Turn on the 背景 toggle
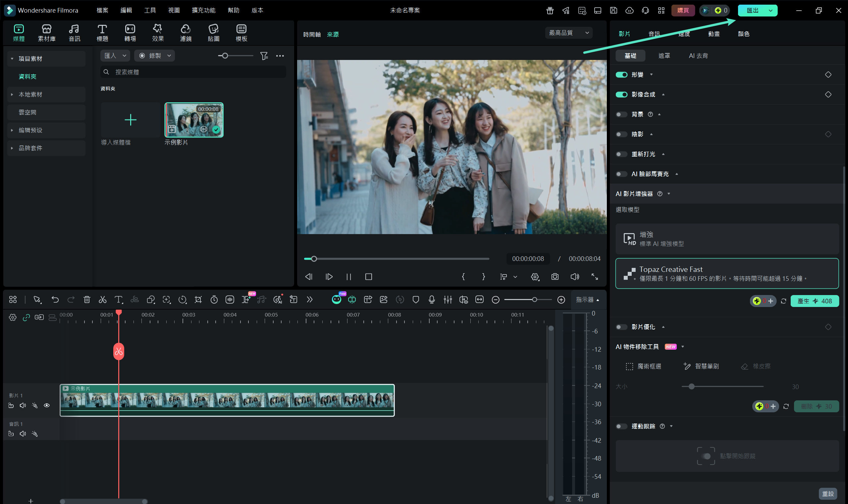 click(621, 115)
